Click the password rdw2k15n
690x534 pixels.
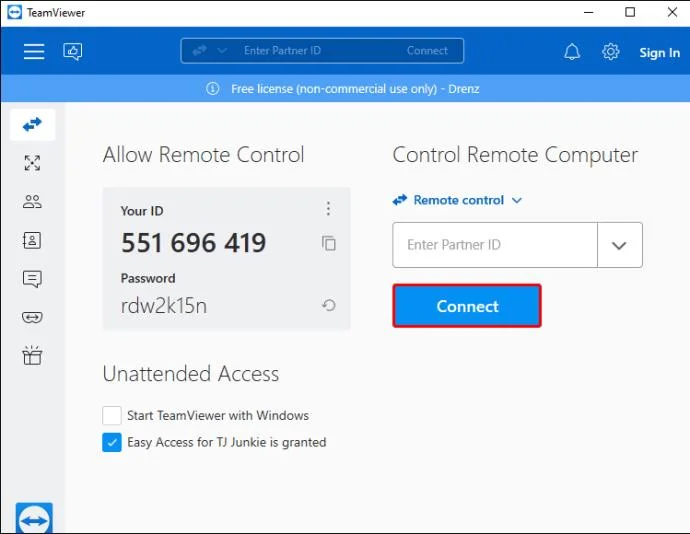point(164,306)
